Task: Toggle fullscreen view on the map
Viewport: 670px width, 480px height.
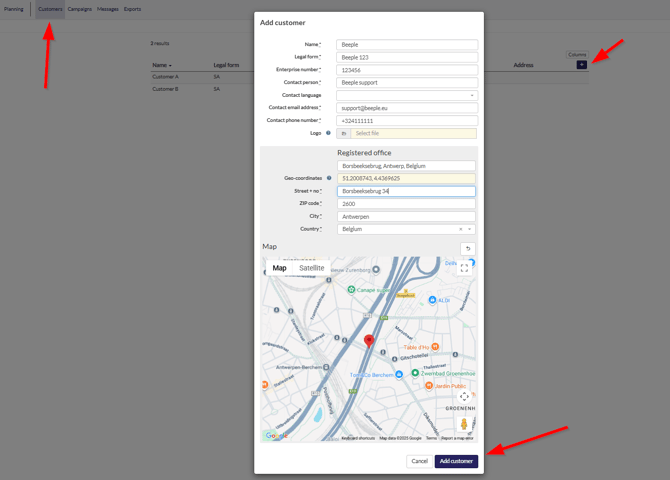Action: point(464,268)
